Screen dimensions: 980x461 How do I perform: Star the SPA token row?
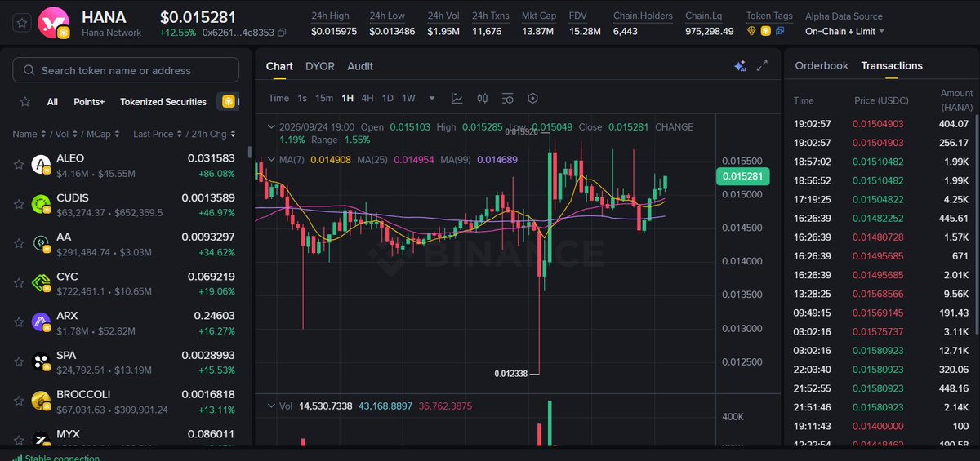coord(18,361)
